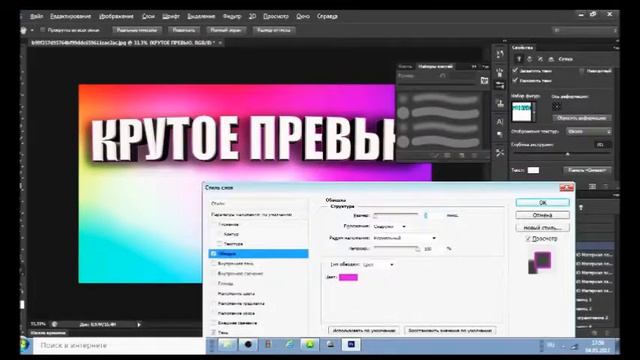Click the Реальные пикселы button

[x=137, y=30]
